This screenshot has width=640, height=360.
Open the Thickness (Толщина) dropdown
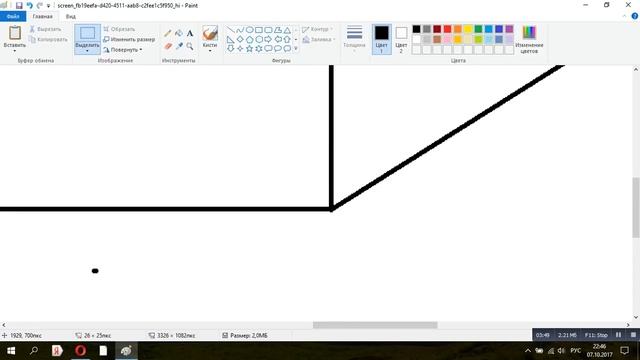click(354, 39)
